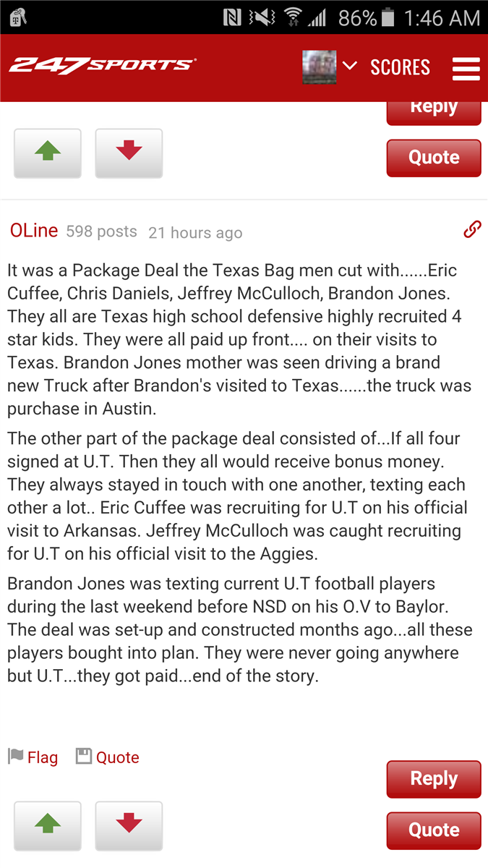This screenshot has height=868, width=488.
Task: Expand the user account dropdown chevron
Action: click(x=350, y=67)
